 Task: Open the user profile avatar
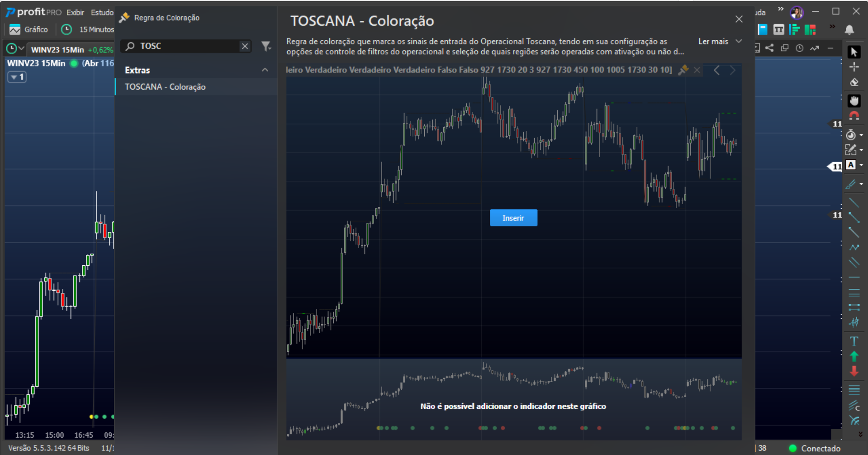(x=797, y=12)
